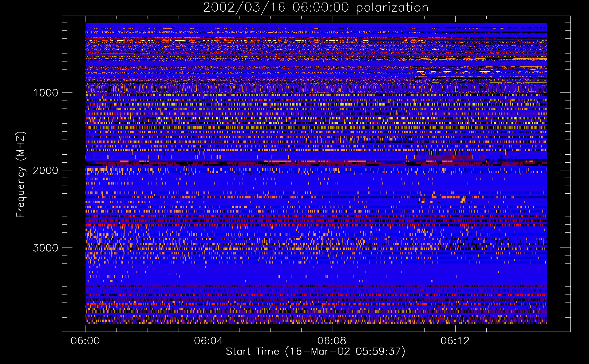
Task: Click the 1000 frequency tick label
Action: pos(46,93)
